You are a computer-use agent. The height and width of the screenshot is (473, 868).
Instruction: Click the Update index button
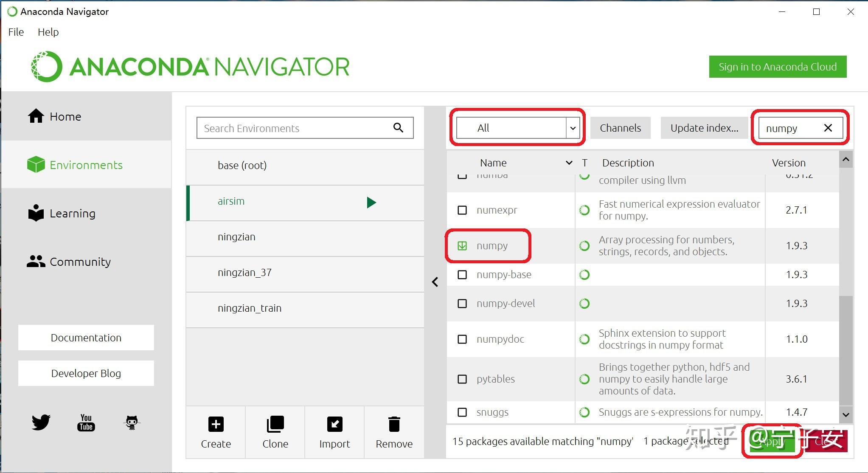click(704, 128)
